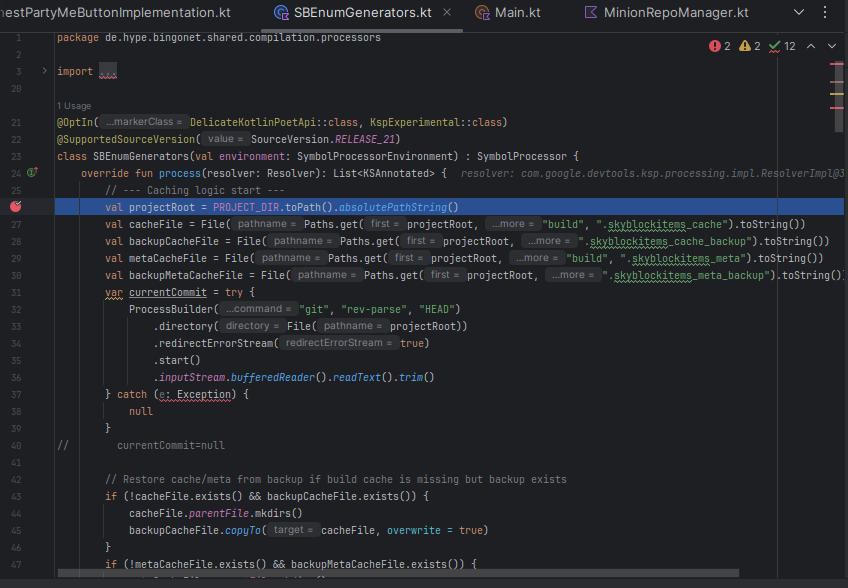Click the RELEASE_21 constant

pos(365,139)
